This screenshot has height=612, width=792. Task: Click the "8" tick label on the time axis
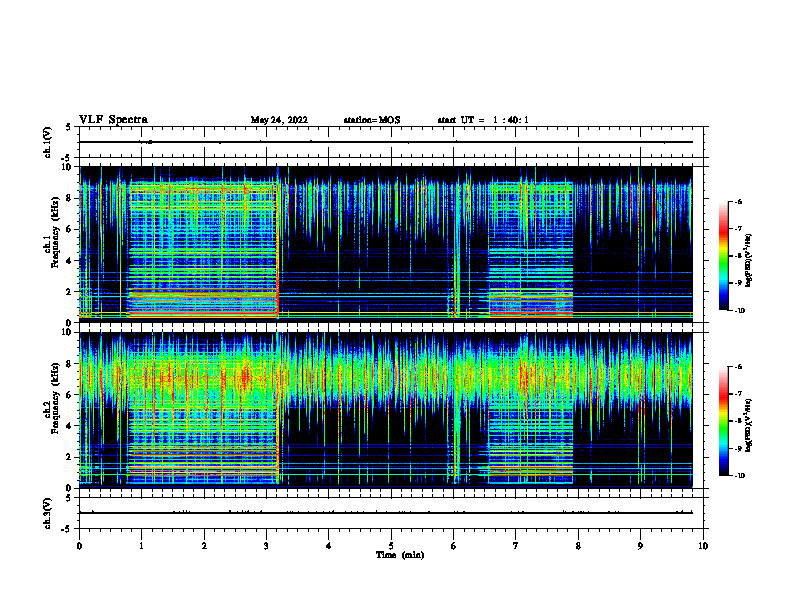(x=578, y=546)
